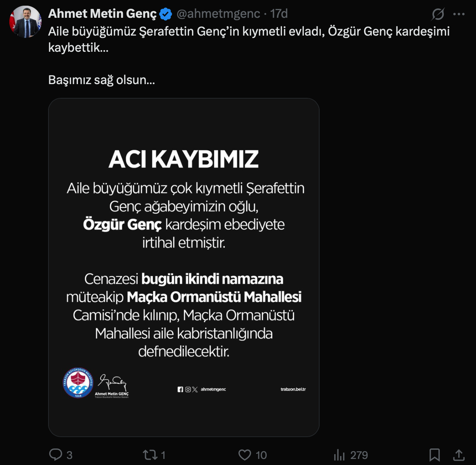476x465 pixels.
Task: Click the ACI KAYBIMIZ headline in the image
Action: tap(183, 159)
